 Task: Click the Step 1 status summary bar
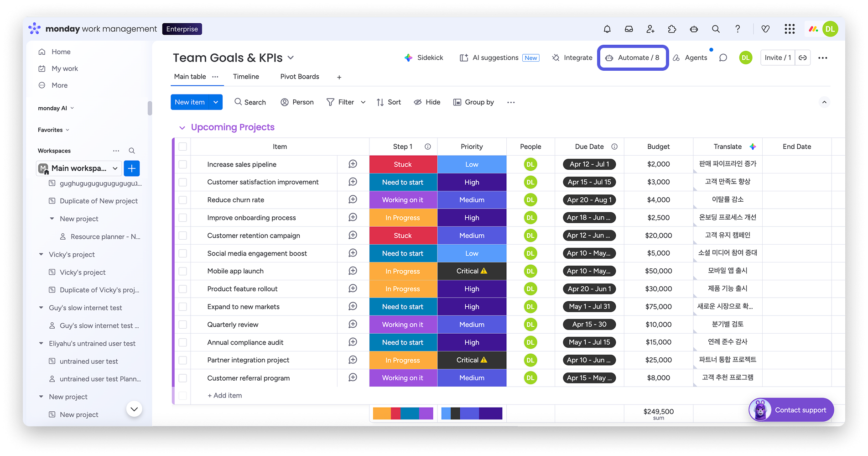pyautogui.click(x=403, y=414)
